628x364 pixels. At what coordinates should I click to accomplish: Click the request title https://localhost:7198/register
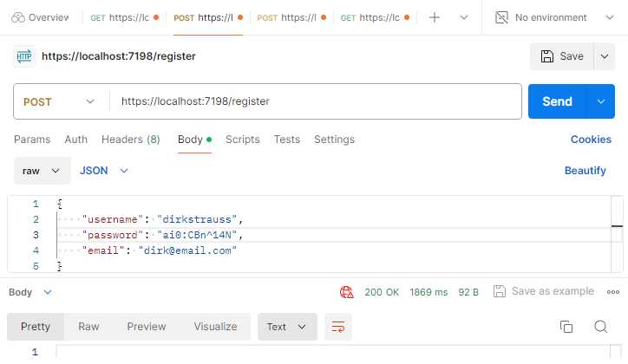point(119,56)
